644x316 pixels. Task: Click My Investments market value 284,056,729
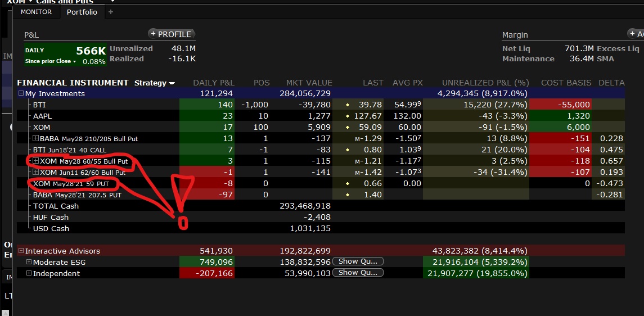[x=305, y=93]
